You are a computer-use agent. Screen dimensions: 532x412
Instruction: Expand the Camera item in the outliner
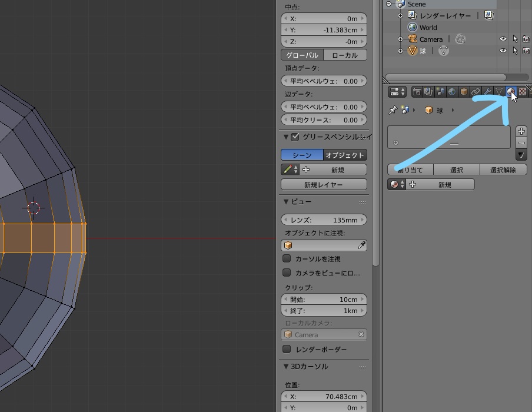tap(400, 39)
